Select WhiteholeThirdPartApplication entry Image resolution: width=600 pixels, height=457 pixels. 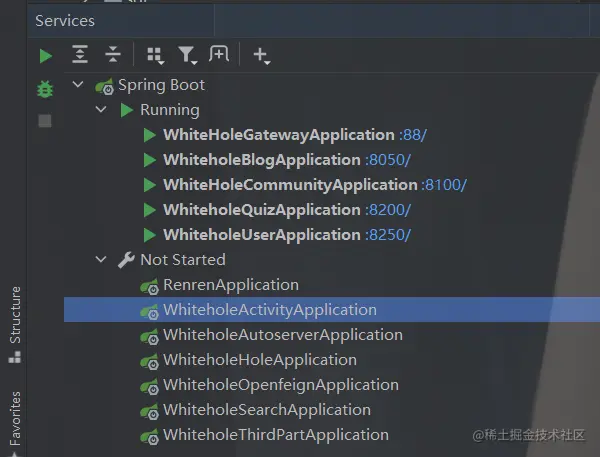point(276,435)
